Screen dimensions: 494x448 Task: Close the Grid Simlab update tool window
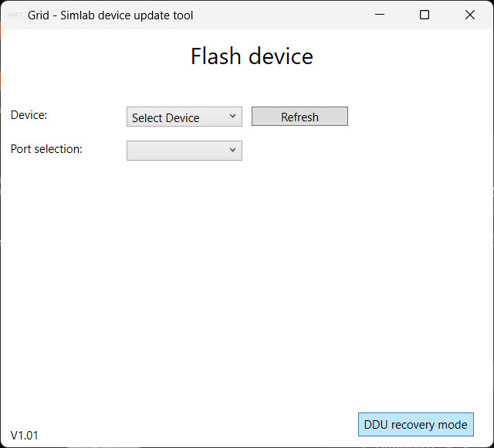point(470,15)
